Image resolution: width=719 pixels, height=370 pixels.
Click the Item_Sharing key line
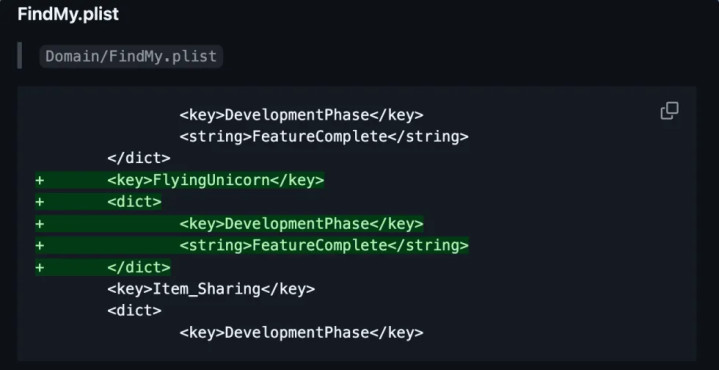point(211,289)
